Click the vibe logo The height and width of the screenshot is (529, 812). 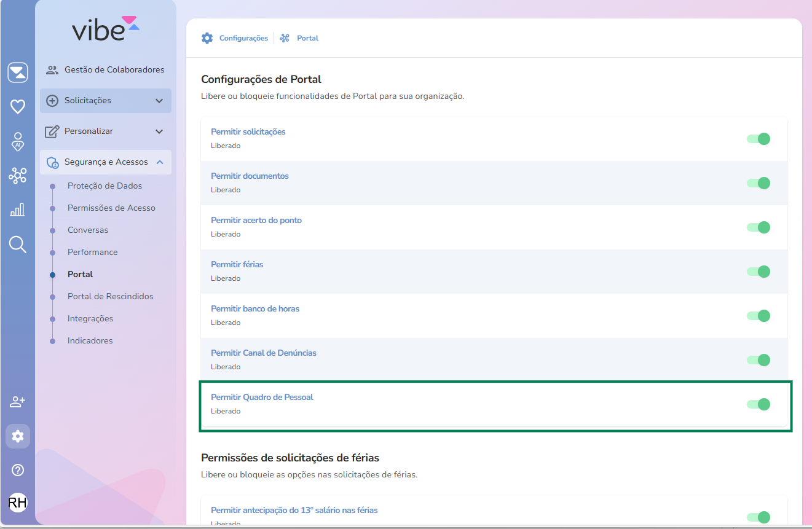tap(105, 30)
